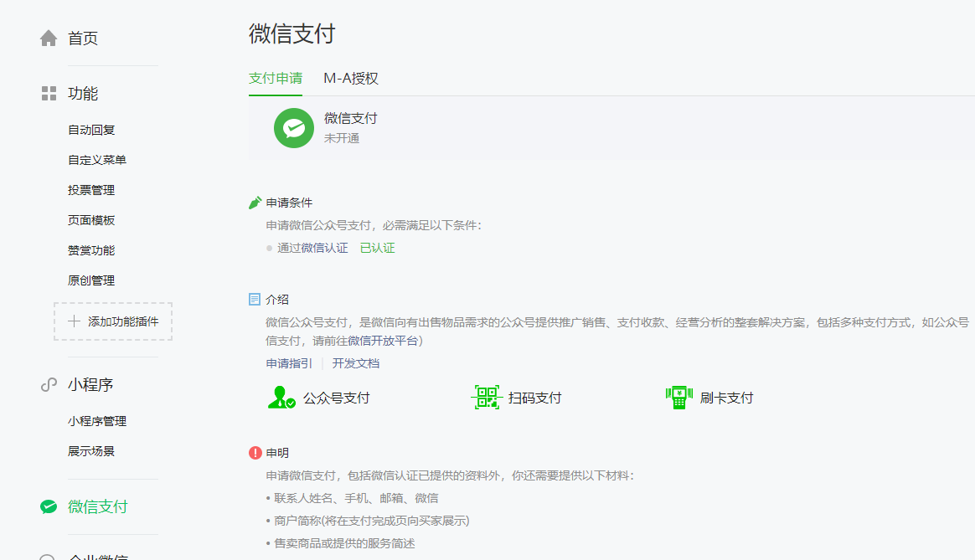The height and width of the screenshot is (560, 975).
Task: Click the 刷卡支付 label
Action: [x=726, y=398]
